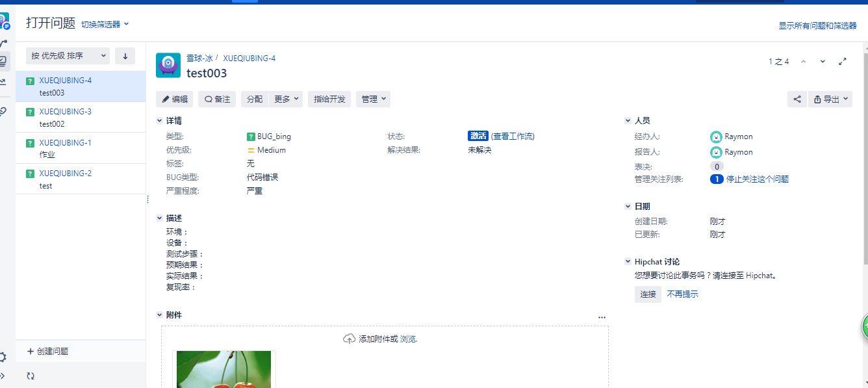Click the watchers count badge 1
868x388 pixels.
tap(717, 179)
